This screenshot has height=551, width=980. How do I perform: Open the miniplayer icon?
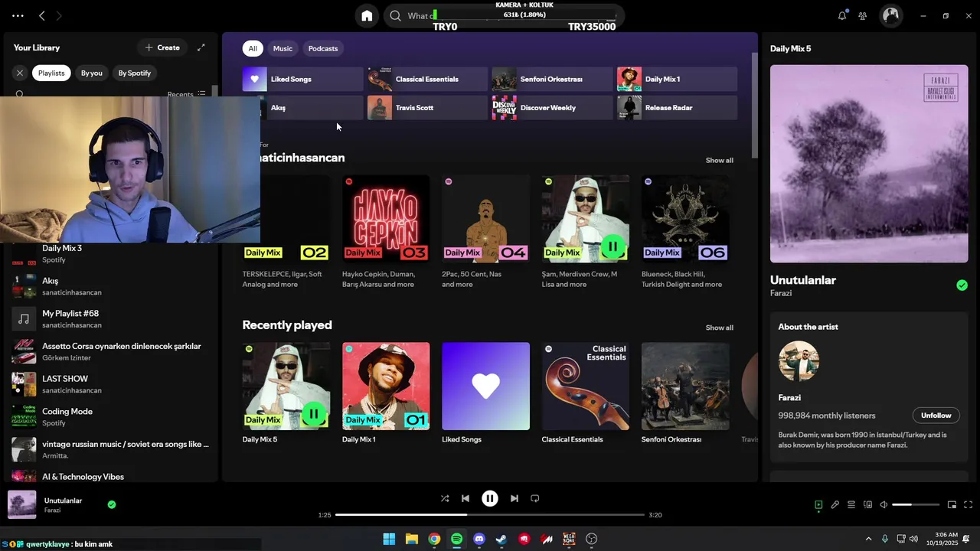pos(952,505)
